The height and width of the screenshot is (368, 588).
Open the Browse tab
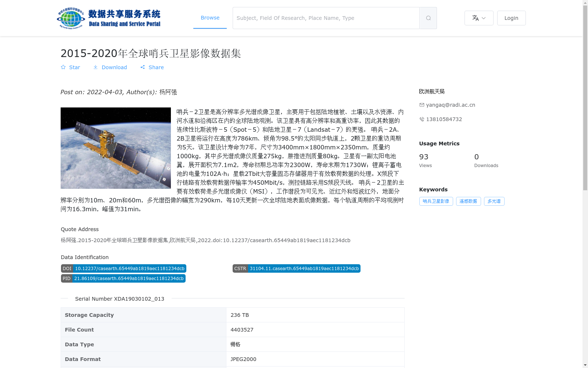point(210,18)
